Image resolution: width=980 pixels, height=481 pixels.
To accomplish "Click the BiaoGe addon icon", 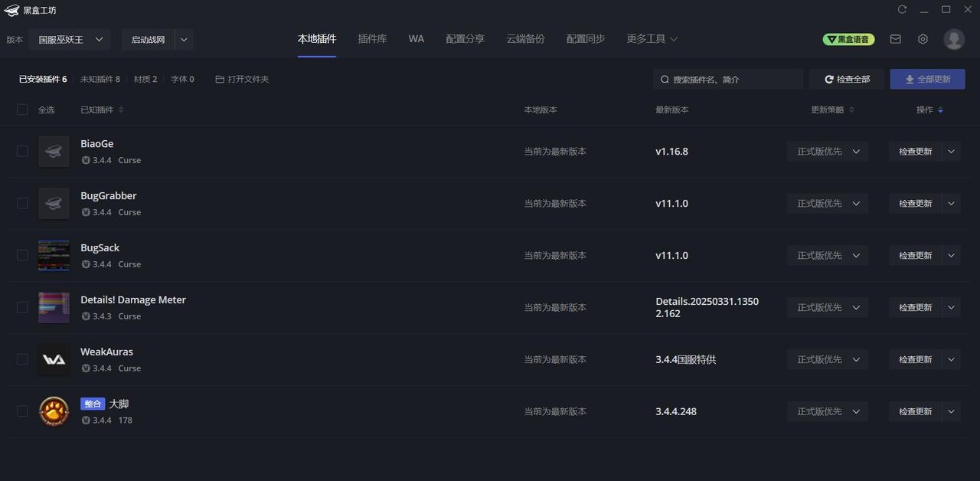I will pyautogui.click(x=54, y=151).
